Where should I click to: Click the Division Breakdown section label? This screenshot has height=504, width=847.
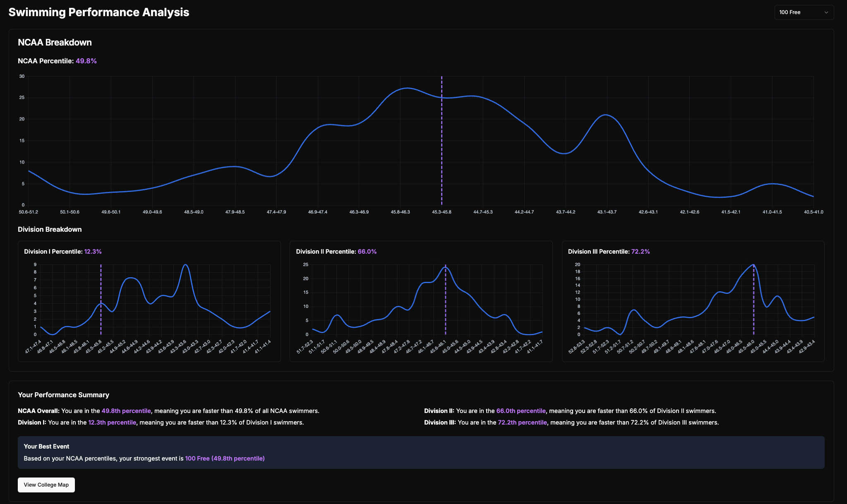click(x=49, y=229)
